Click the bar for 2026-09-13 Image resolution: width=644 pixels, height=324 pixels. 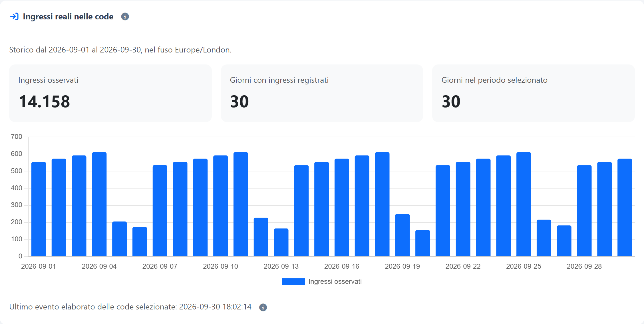click(281, 242)
